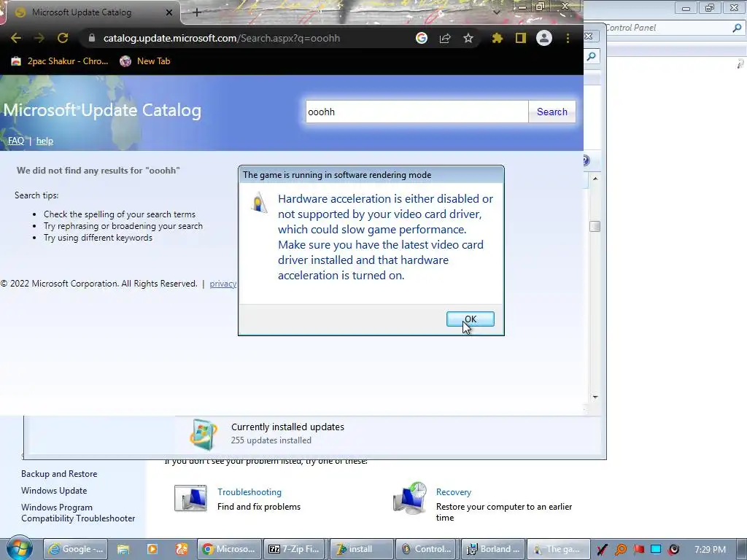
Task: Open Windows Program Compatibility Troubleshooter link
Action: [78, 513]
